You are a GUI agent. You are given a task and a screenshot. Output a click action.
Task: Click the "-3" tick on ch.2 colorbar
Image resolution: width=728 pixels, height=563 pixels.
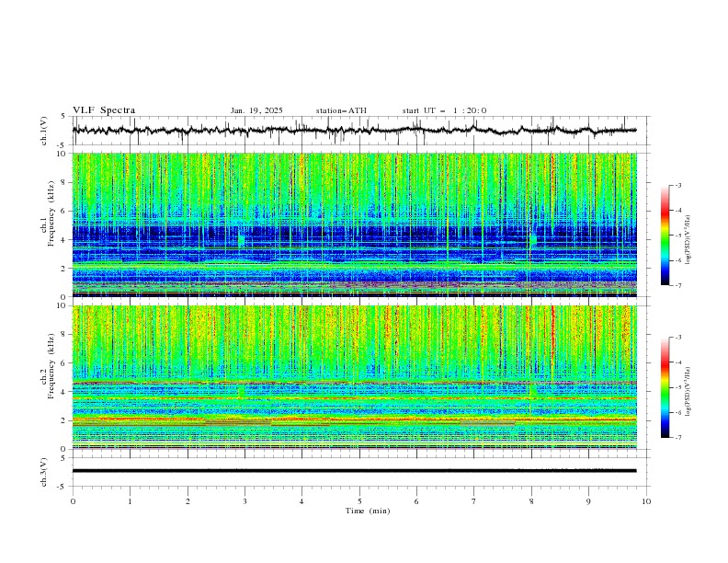pos(677,338)
